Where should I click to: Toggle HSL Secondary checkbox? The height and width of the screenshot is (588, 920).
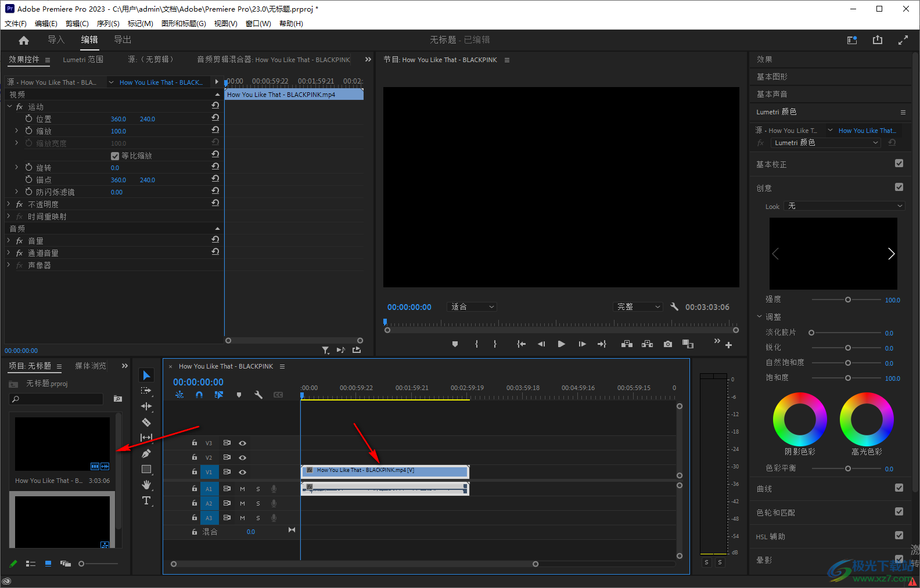coord(899,535)
